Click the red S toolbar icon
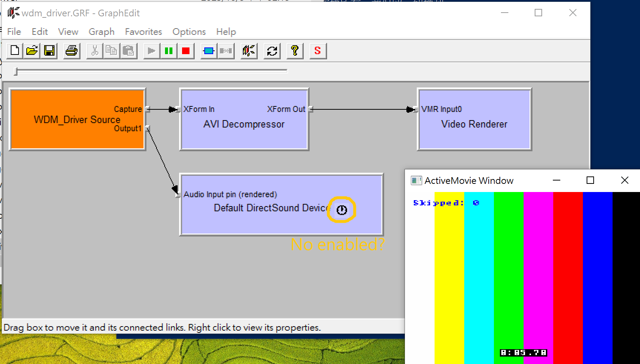Viewport: 640px width, 364px height. 317,51
